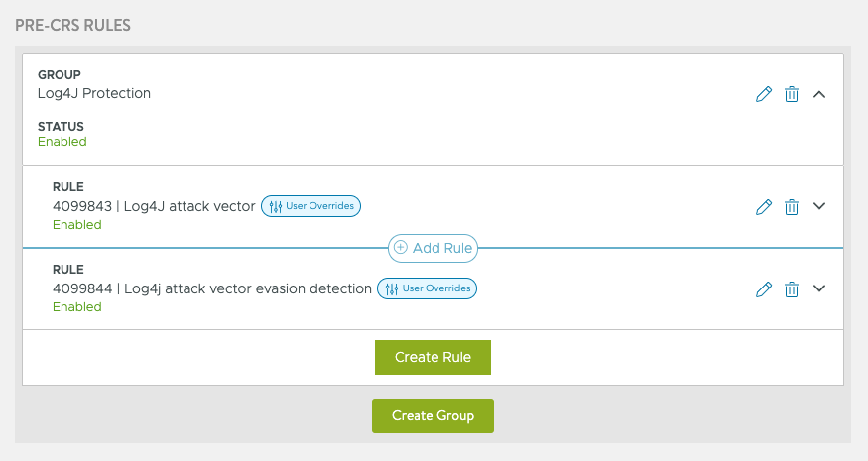868x461 pixels.
Task: Click the green Create Group button
Action: 433,415
